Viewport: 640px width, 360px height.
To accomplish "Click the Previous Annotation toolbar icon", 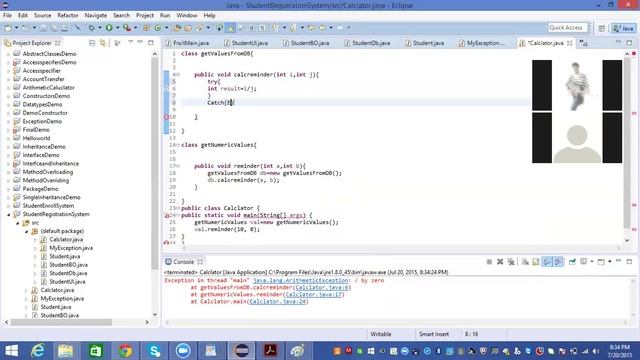I will point(293,28).
